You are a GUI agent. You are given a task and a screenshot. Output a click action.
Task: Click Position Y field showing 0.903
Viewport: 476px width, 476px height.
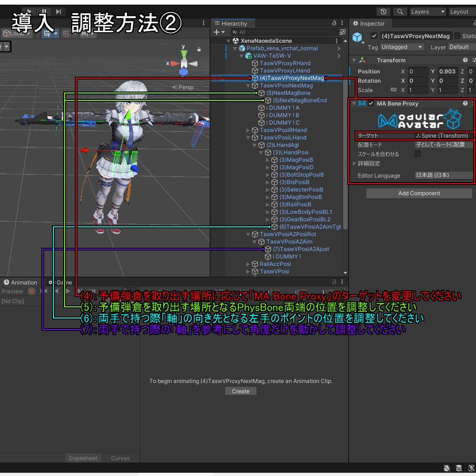click(x=448, y=72)
